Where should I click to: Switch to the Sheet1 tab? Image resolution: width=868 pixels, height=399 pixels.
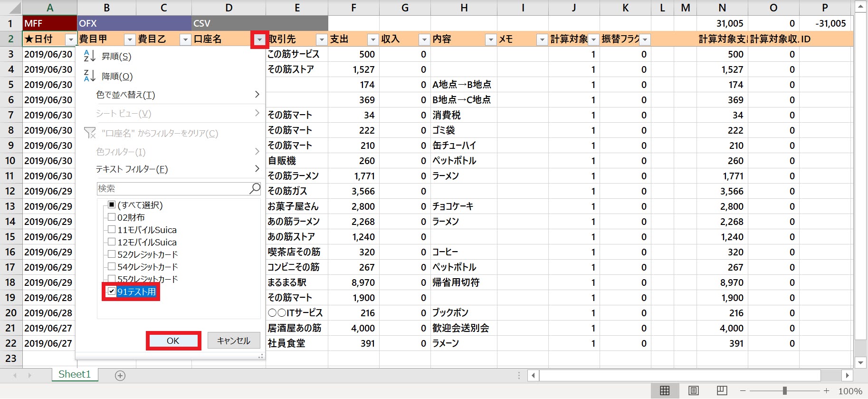pos(75,374)
